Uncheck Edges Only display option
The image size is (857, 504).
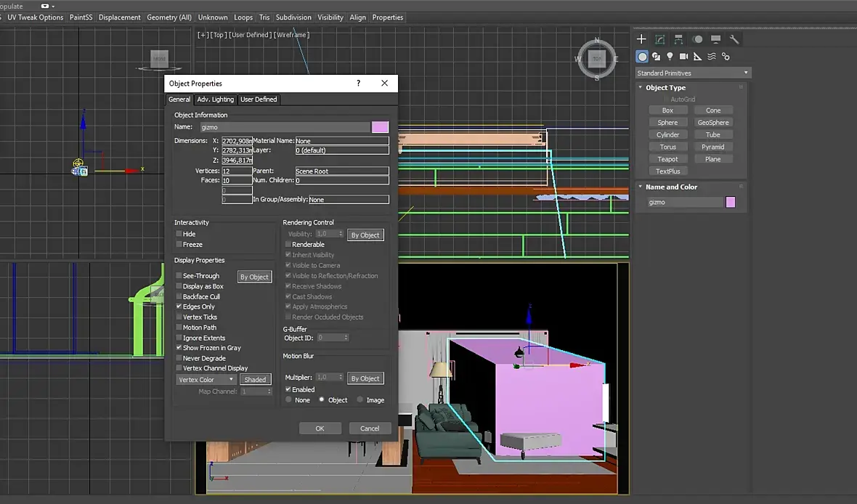(179, 306)
